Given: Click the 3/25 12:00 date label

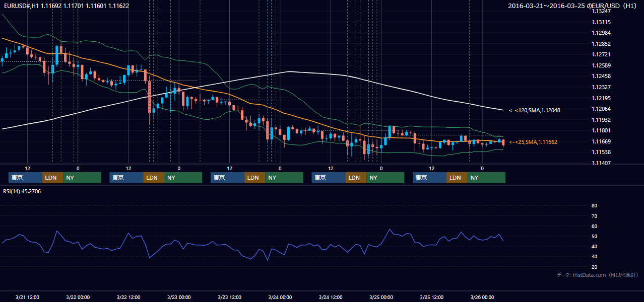Looking at the screenshot, I should pyautogui.click(x=432, y=297).
